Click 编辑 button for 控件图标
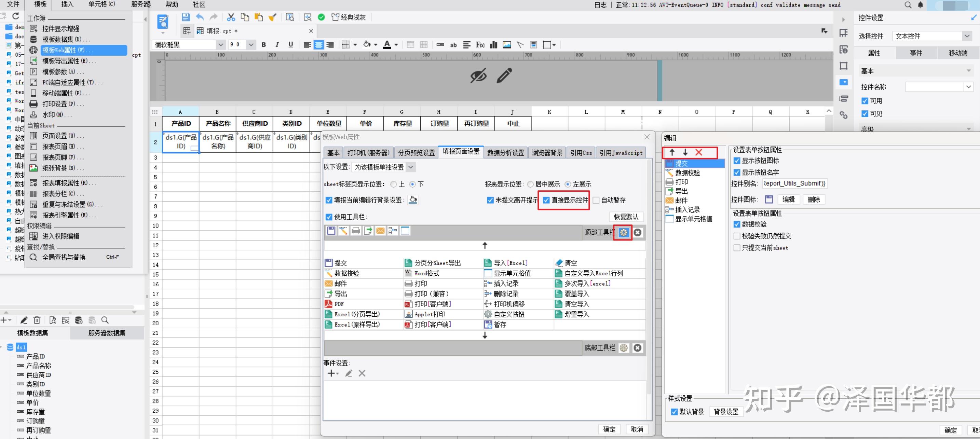 pyautogui.click(x=788, y=199)
